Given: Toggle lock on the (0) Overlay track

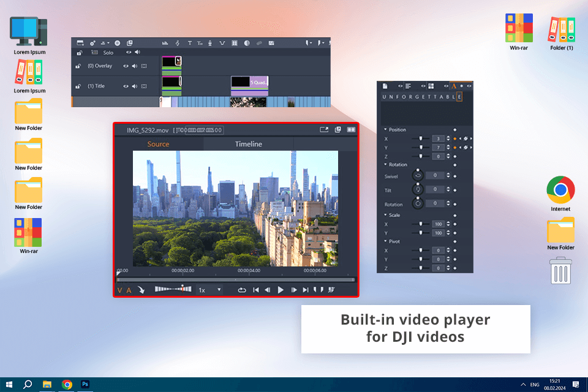Looking at the screenshot, I should [x=78, y=66].
